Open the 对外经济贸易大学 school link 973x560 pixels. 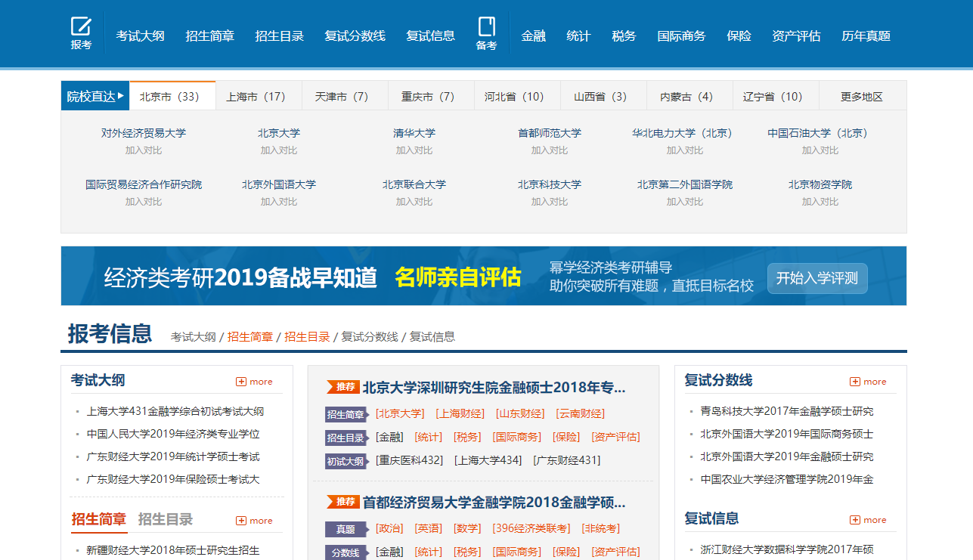pyautogui.click(x=144, y=133)
